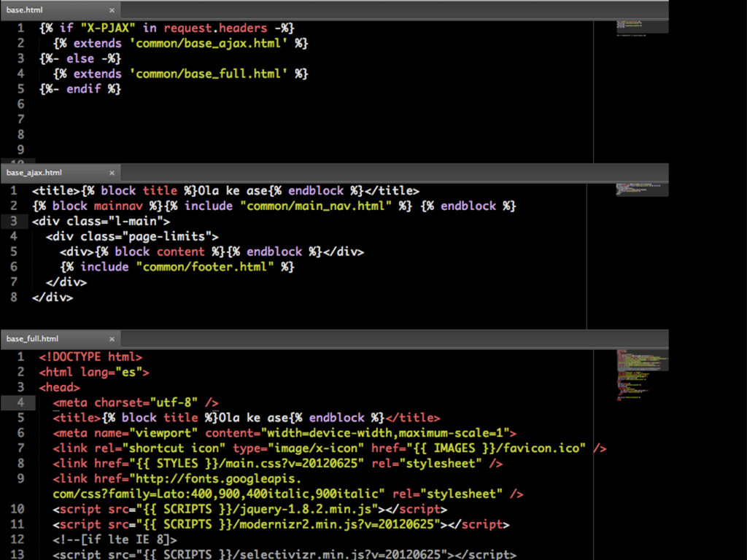Click the closing </div> on line 8
This screenshot has width=747, height=560.
53,297
